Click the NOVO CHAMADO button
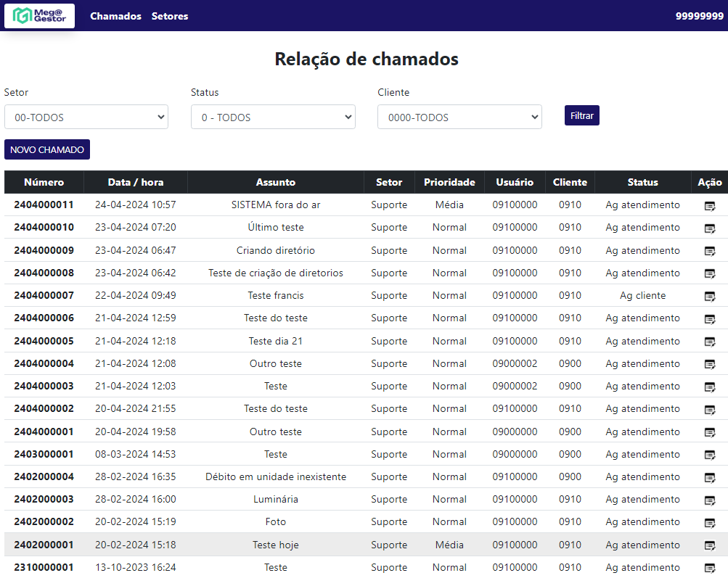 tap(47, 150)
